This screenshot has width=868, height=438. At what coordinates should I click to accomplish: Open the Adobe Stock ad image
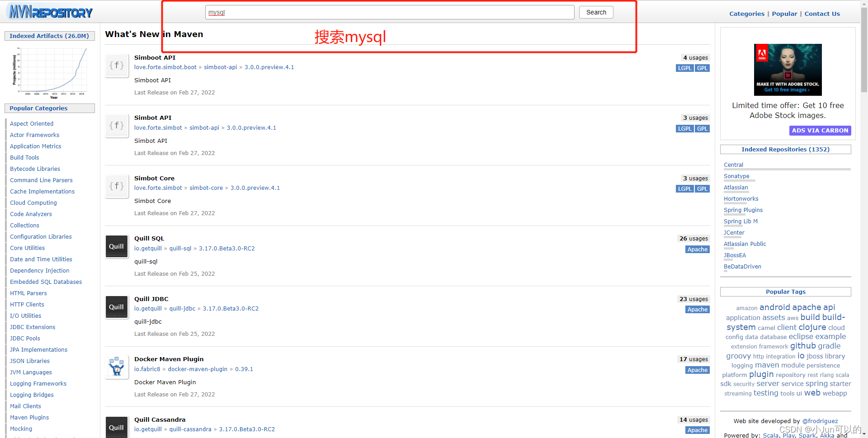(x=788, y=70)
